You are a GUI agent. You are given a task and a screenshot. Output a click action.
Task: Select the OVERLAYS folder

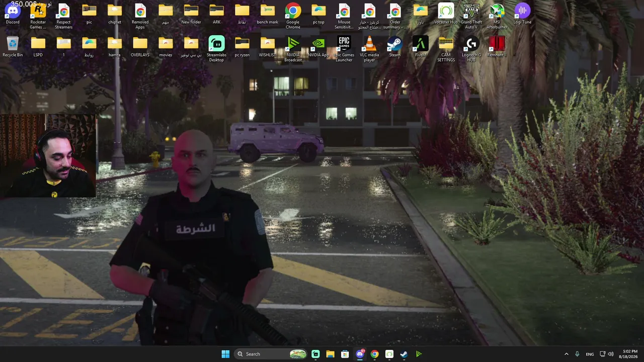140,47
